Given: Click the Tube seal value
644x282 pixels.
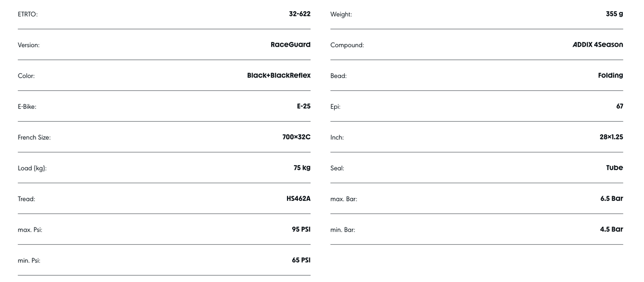Looking at the screenshot, I should click(x=614, y=168).
